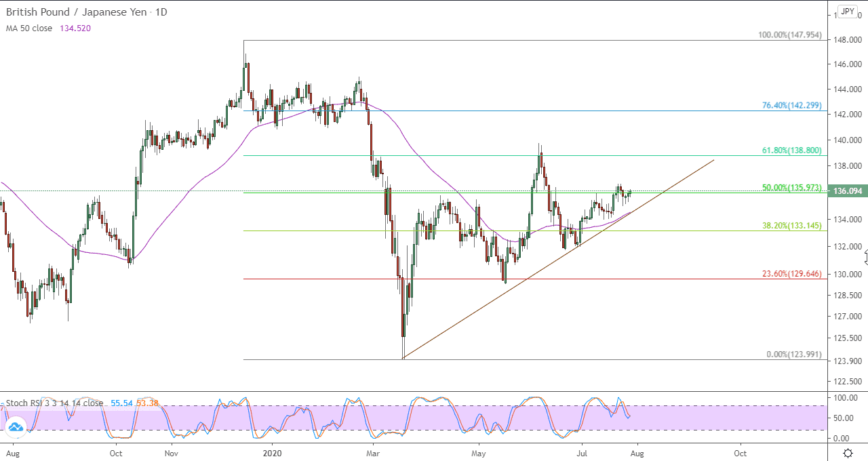Click the 140.000 price axis label
The image size is (868, 461).
[848, 140]
